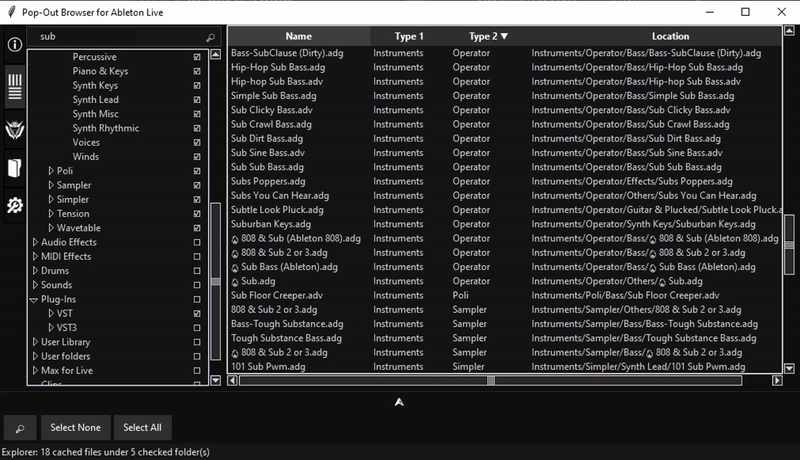Check the VST3 checkbox

coord(197,328)
